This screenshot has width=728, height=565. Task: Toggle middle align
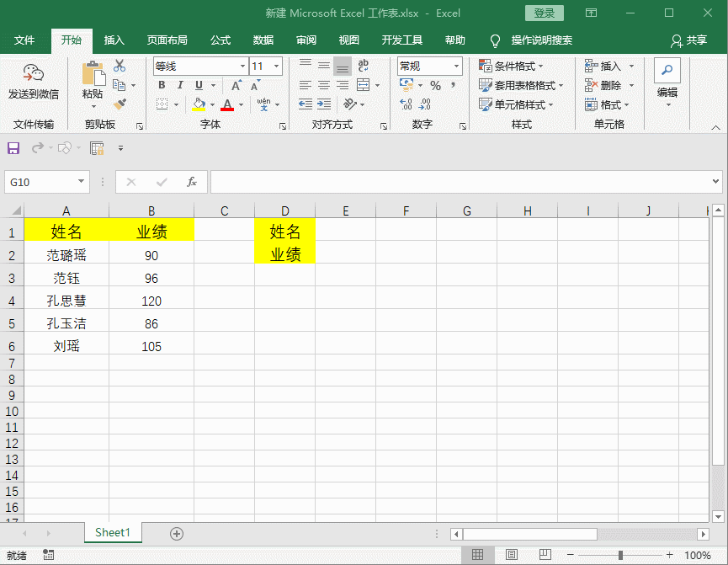324,66
